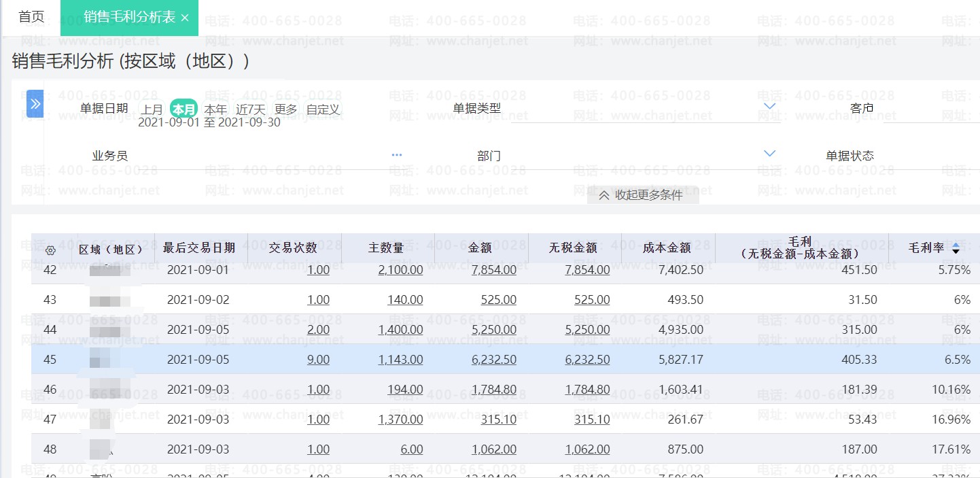The height and width of the screenshot is (478, 980).
Task: Click the 毛利 column header
Action: pyautogui.click(x=801, y=247)
